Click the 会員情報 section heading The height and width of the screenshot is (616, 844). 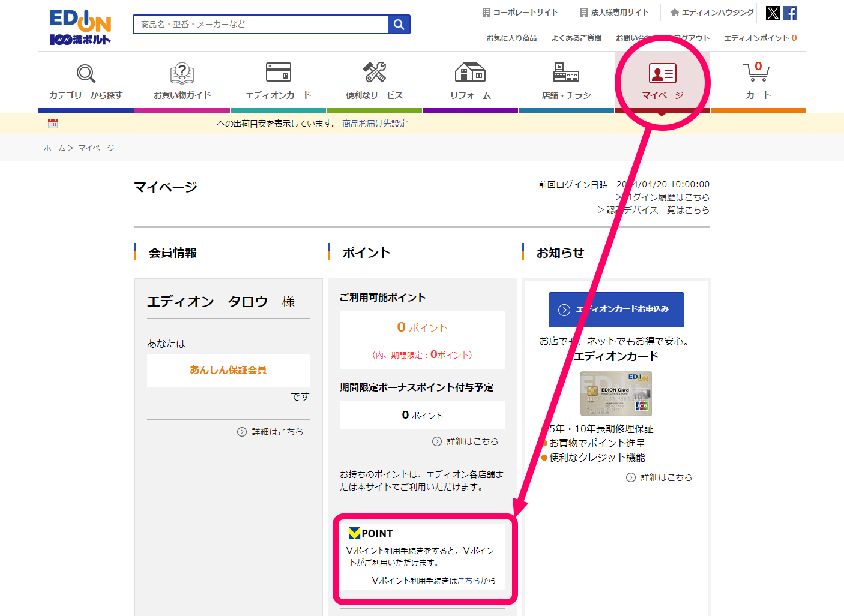point(173,253)
